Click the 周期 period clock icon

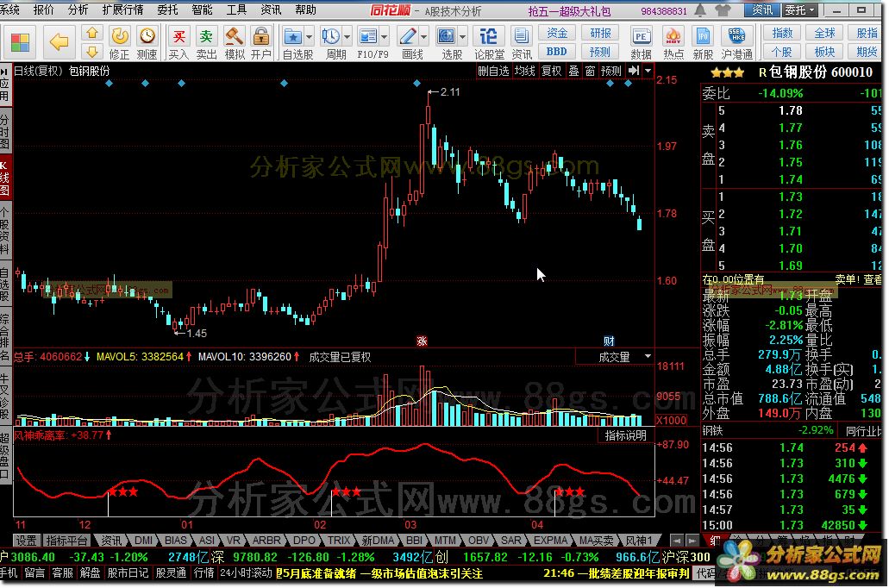[331, 37]
